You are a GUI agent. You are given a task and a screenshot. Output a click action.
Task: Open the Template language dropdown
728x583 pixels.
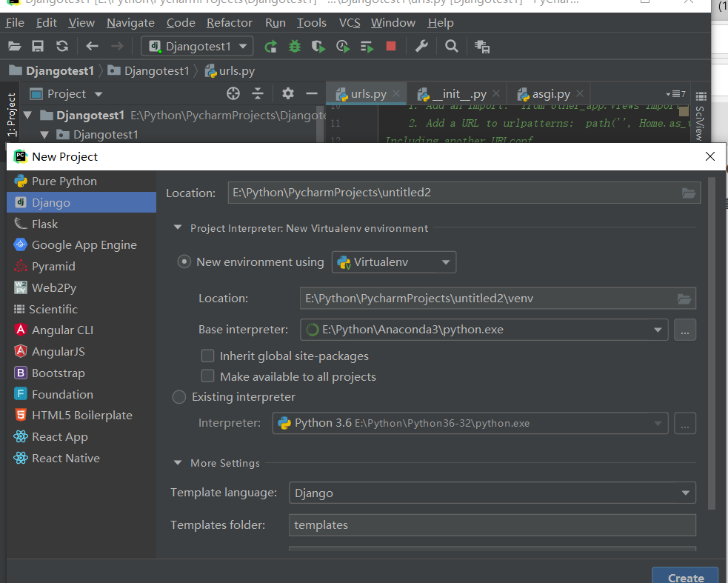click(492, 493)
